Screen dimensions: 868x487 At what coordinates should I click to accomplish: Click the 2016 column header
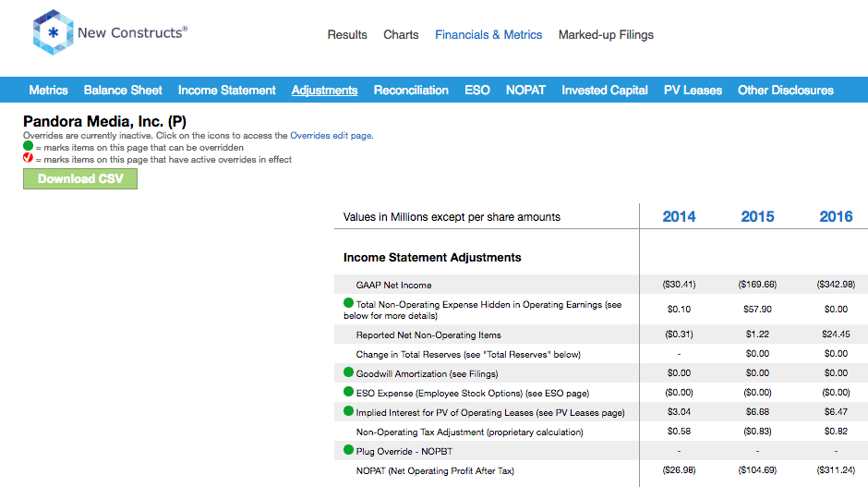(x=836, y=216)
